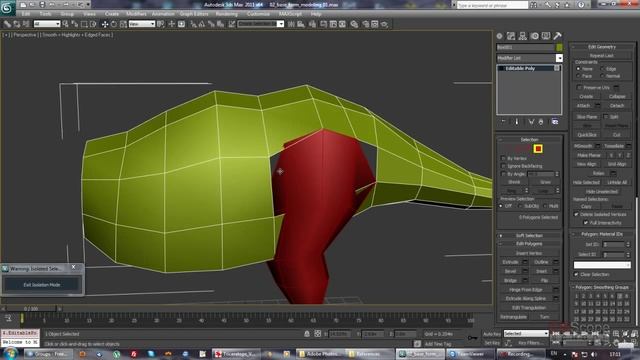Toggle the Rectangular Selection Region icon
640x360 pixels.
point(84,24)
